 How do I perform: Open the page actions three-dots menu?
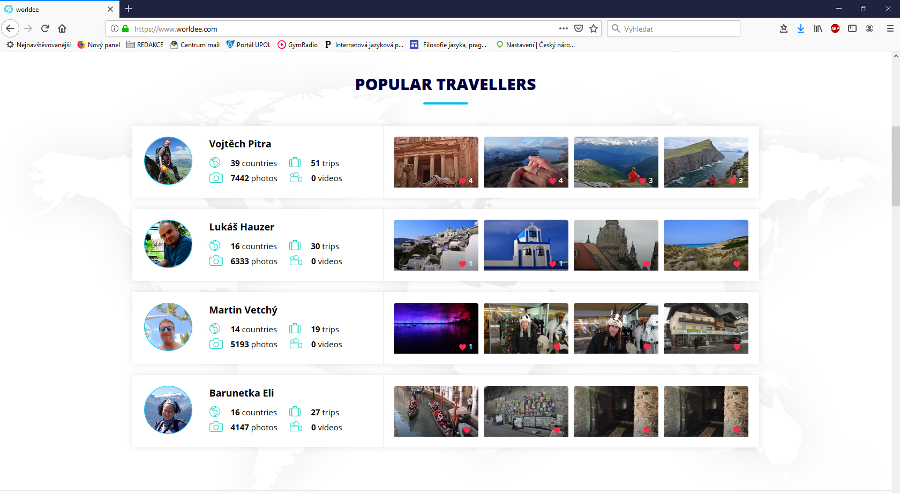(563, 29)
